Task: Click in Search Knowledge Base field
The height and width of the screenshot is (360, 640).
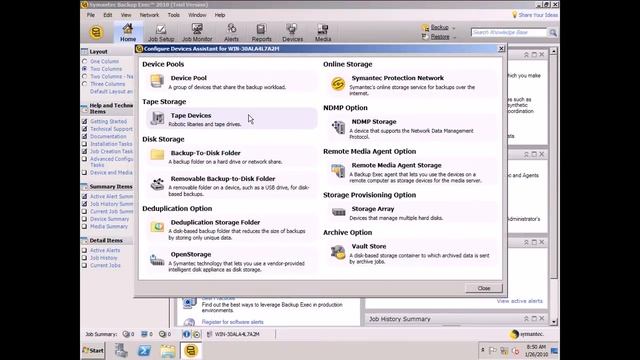Action: tap(509, 32)
